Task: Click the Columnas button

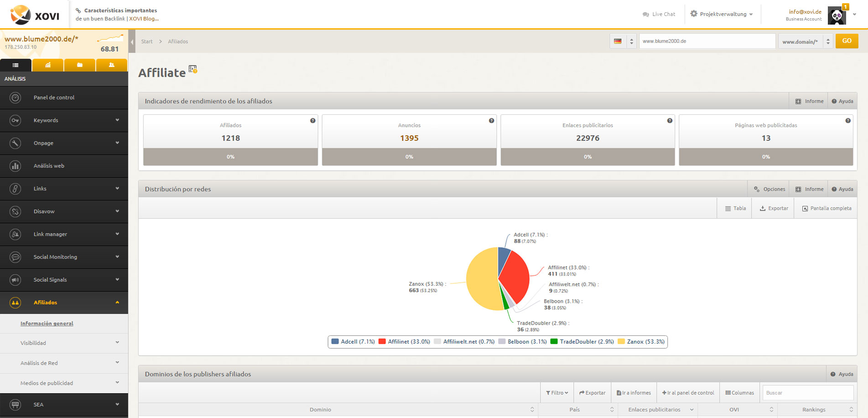Action: click(x=739, y=393)
